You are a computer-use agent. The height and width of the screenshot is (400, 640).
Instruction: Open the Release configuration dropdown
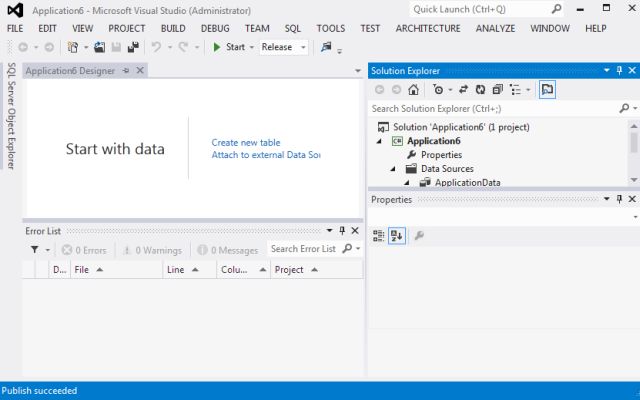coord(303,47)
